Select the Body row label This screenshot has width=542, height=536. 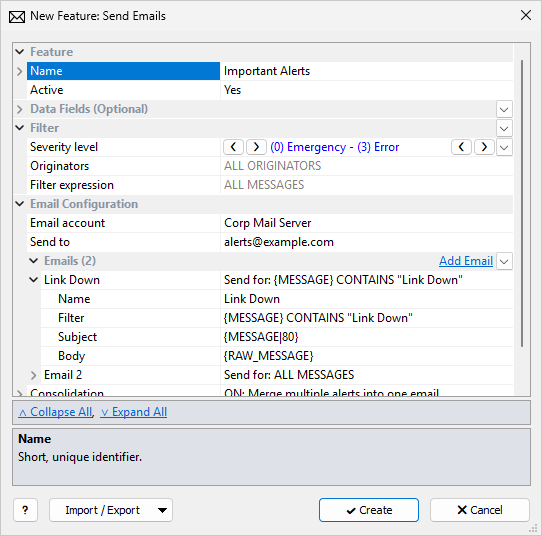tap(130, 356)
